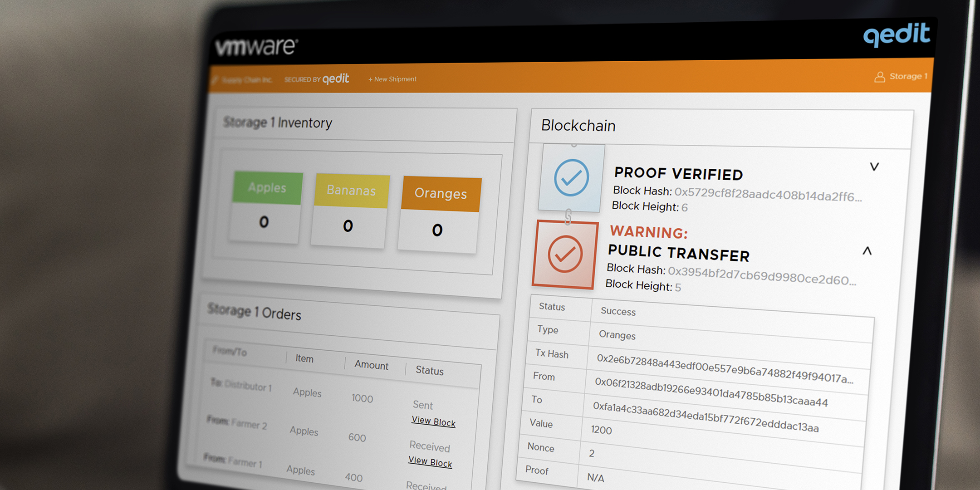Click the Item column header in Orders
This screenshot has height=490, width=980.
(304, 358)
